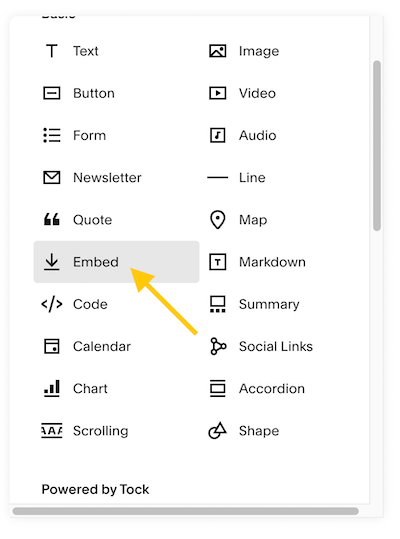Click the Newsletter envelope icon
This screenshot has width=400, height=539.
[52, 177]
